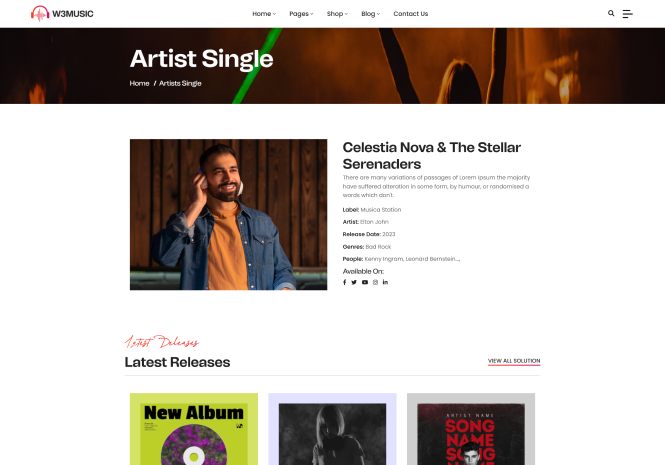Open the artist's LinkedIn icon link

[x=385, y=282]
